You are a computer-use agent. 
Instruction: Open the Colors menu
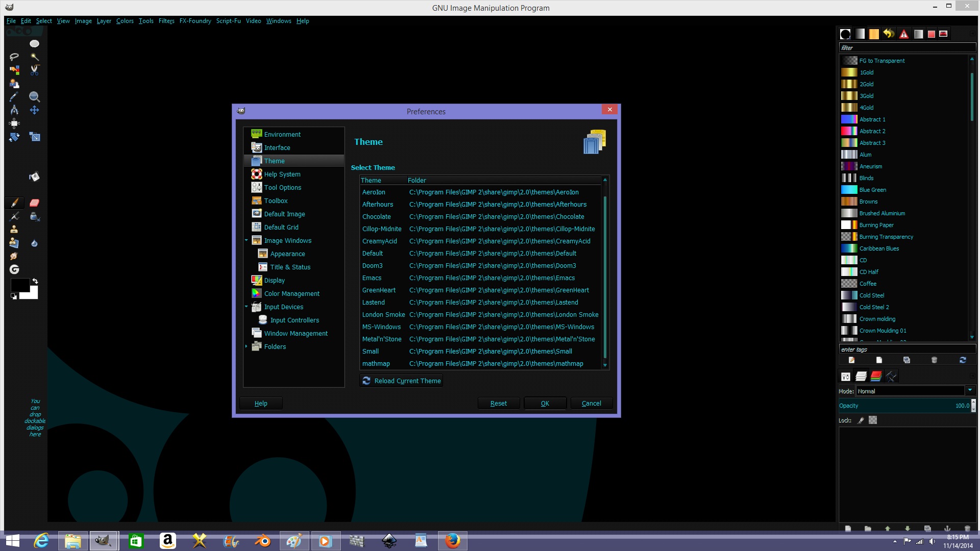(125, 21)
